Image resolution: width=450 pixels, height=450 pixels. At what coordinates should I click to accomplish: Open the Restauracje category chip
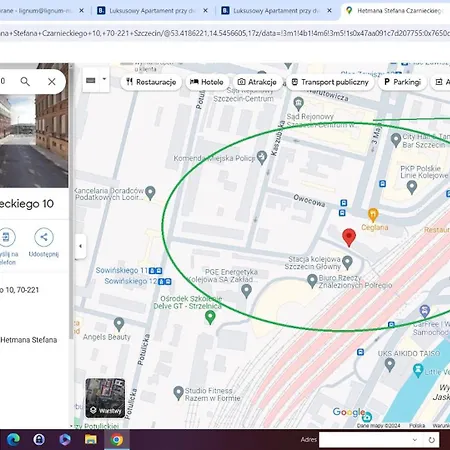point(151,82)
